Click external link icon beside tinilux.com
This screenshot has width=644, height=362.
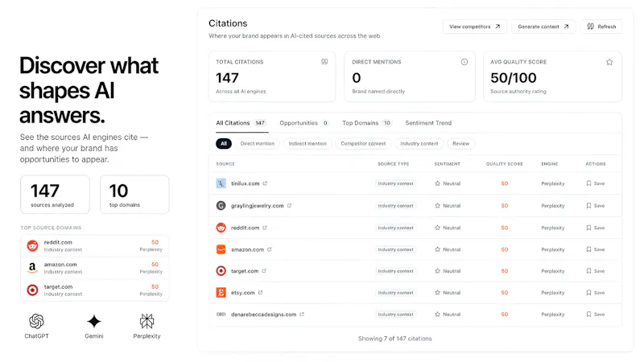(x=265, y=183)
